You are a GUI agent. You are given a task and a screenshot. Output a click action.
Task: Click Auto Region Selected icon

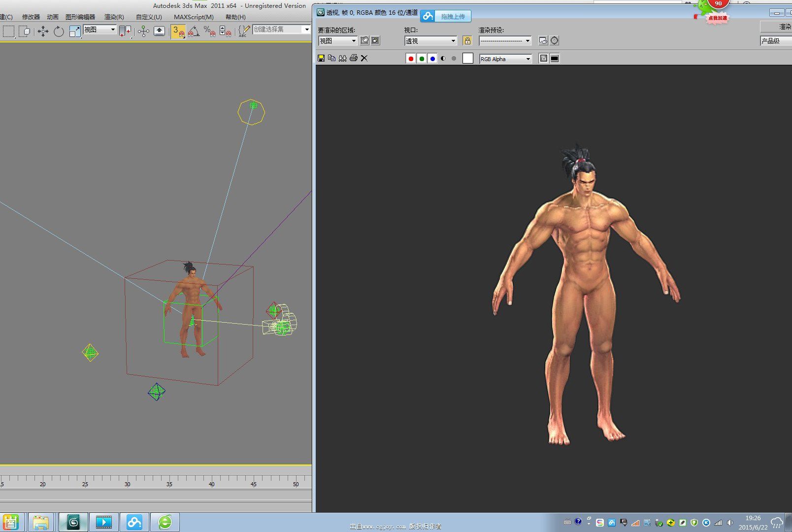[x=375, y=40]
